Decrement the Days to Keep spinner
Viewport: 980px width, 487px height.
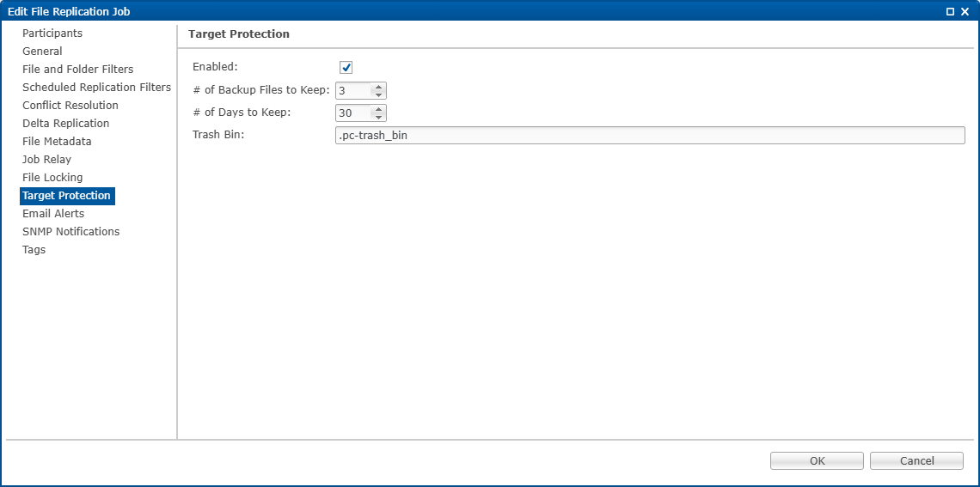tap(378, 117)
